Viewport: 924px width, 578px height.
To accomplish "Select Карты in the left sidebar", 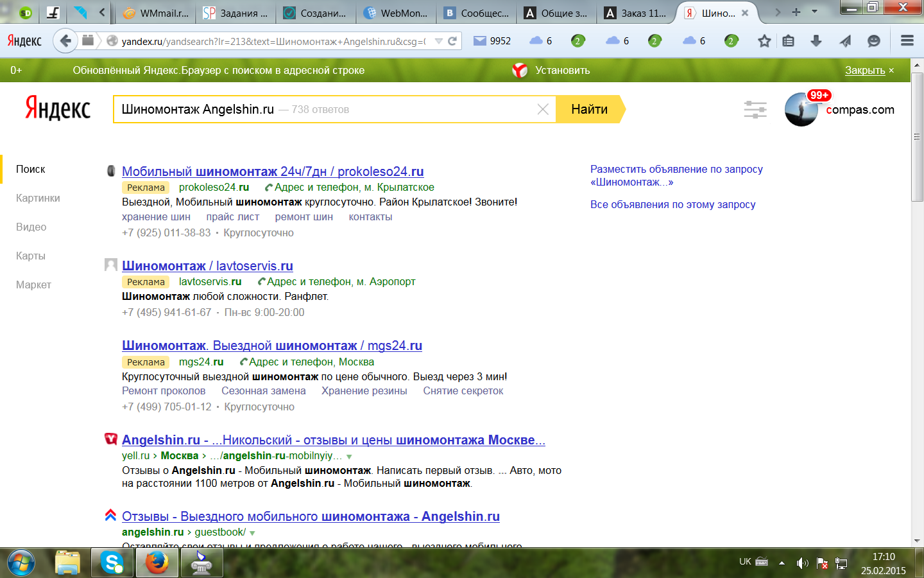I will coord(31,256).
